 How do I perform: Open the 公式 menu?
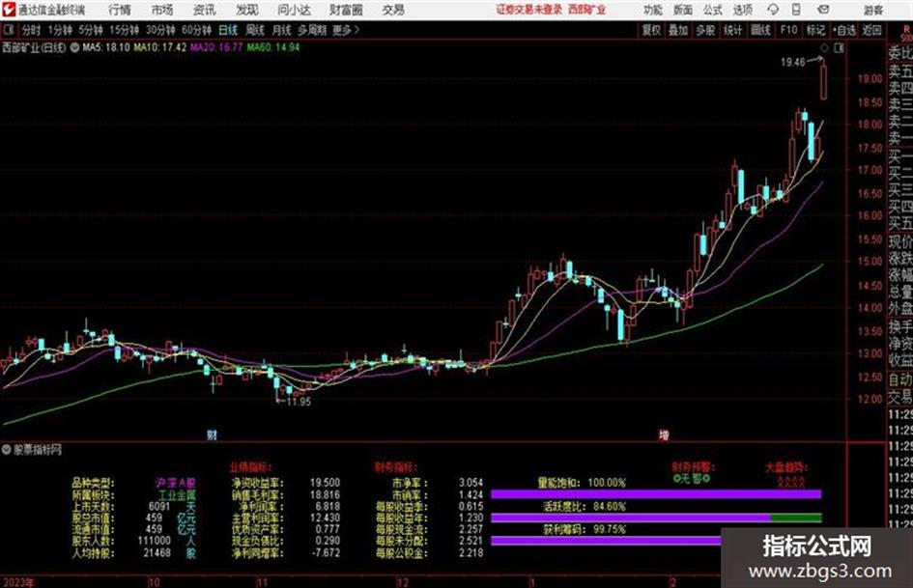(713, 10)
